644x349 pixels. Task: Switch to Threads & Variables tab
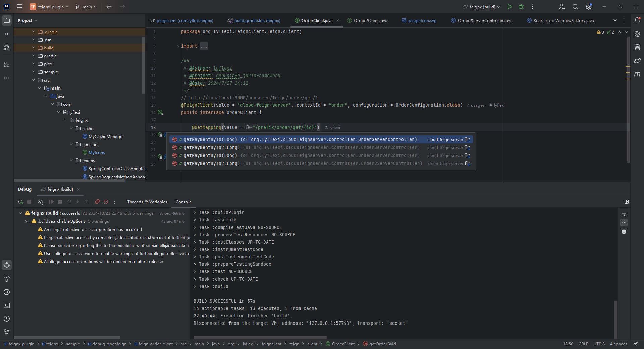click(x=147, y=202)
